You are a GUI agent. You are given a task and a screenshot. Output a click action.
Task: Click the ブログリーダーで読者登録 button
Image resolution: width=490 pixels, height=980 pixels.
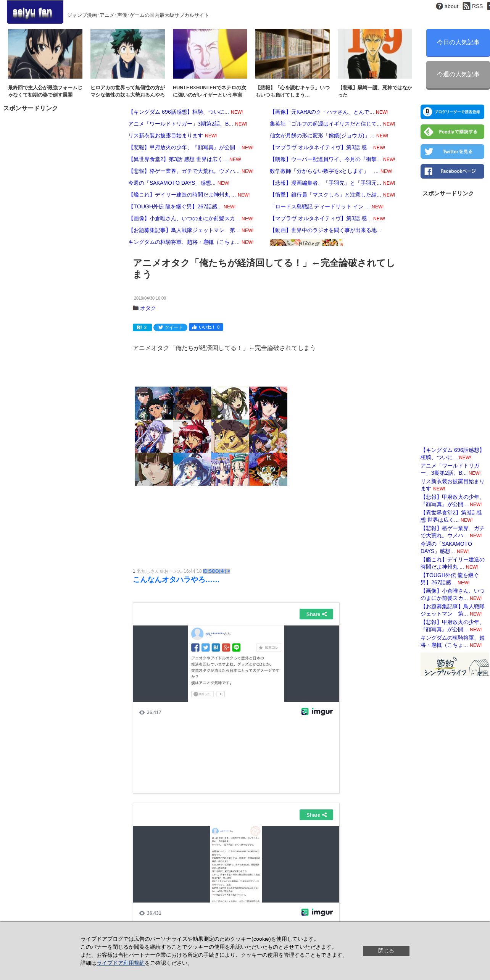tap(452, 112)
